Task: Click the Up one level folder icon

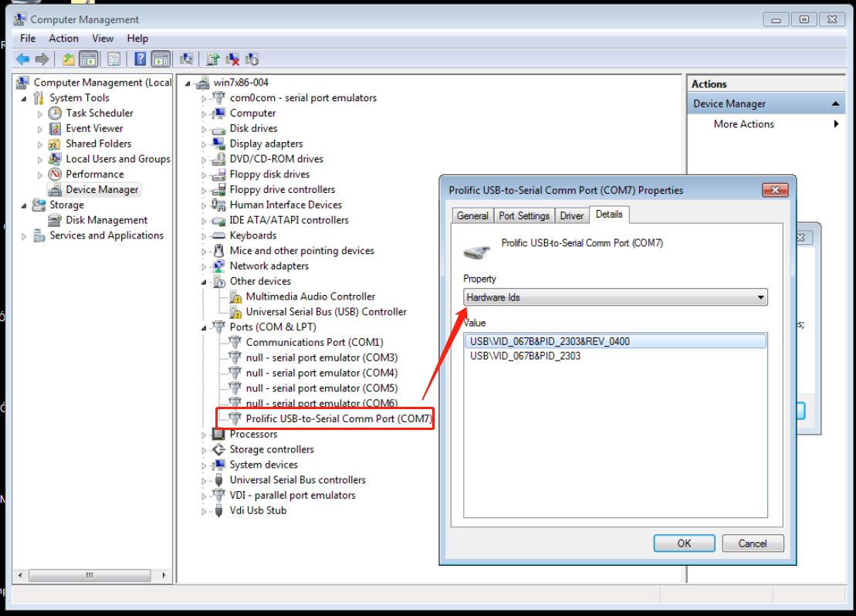Action: click(68, 59)
